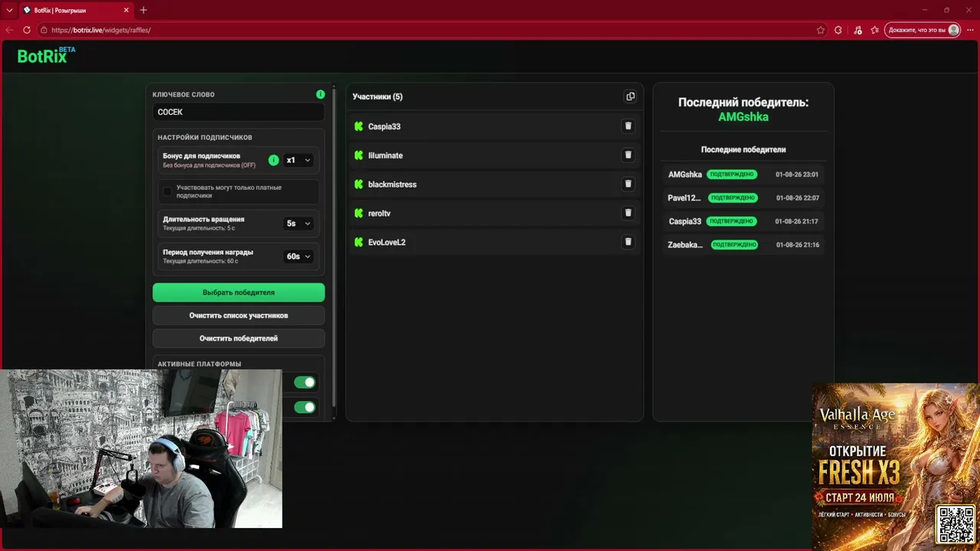Click the QR code on Valhalla Age banner

955,524
